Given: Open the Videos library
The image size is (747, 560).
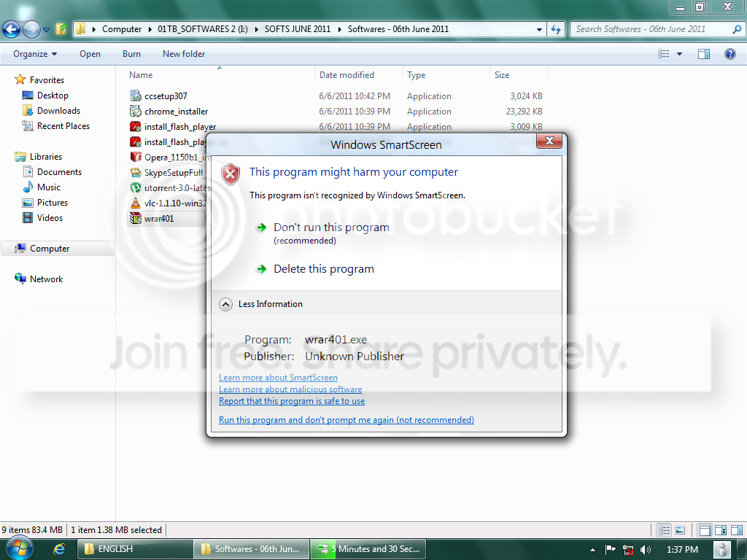Looking at the screenshot, I should point(50,217).
